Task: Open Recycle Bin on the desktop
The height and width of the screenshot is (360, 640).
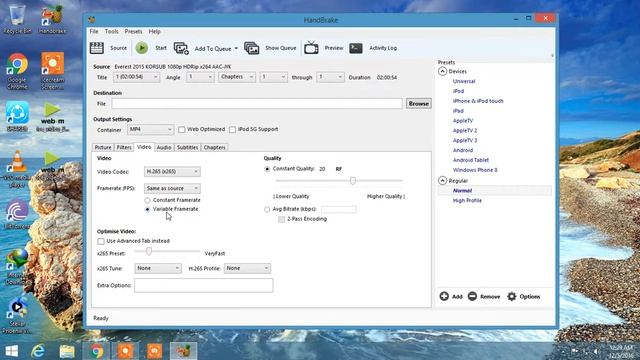Action: click(x=17, y=19)
